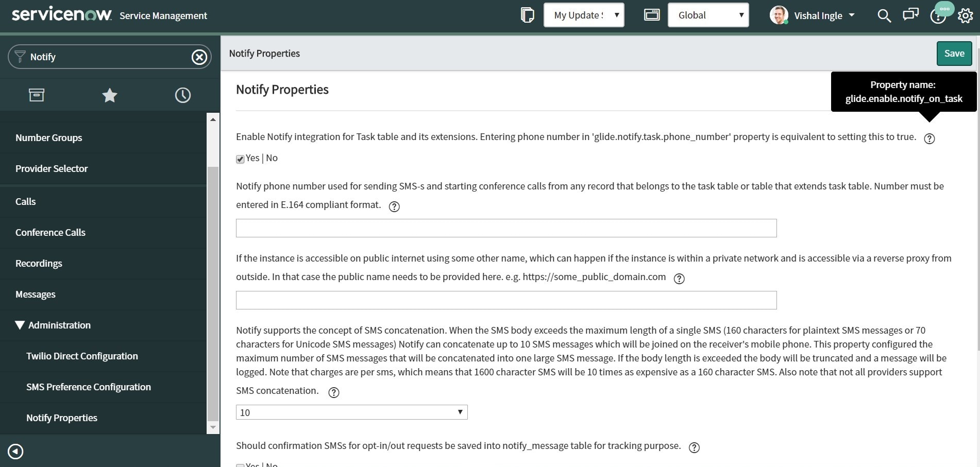The height and width of the screenshot is (467, 980).
Task: Click the Notify phone number input field
Action: pyautogui.click(x=506, y=228)
